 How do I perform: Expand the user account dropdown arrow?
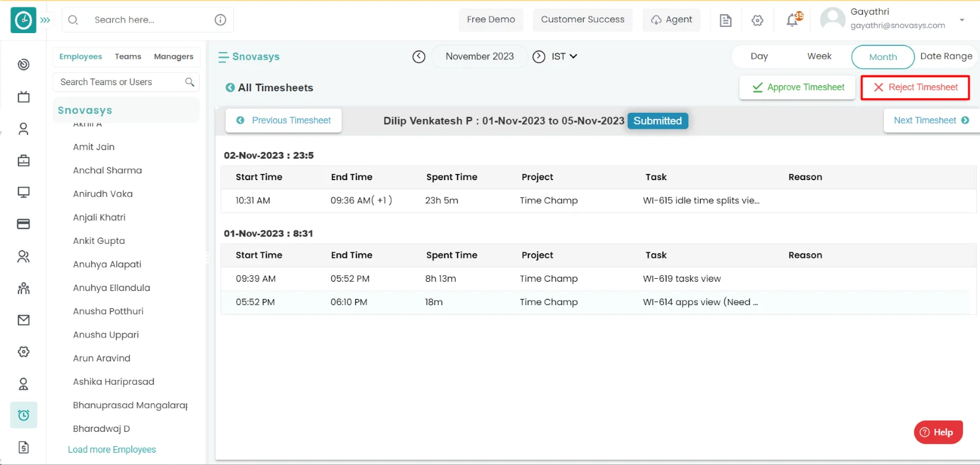click(962, 20)
